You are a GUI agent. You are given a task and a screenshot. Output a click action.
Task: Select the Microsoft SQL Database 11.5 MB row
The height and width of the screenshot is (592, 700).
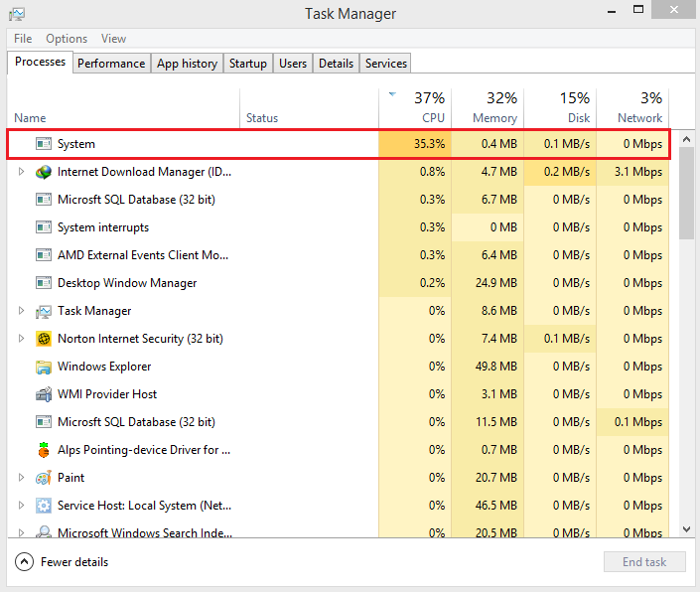[x=338, y=422]
